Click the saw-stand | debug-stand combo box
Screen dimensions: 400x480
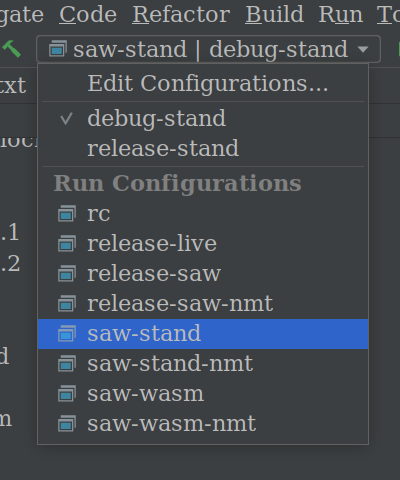pyautogui.click(x=208, y=49)
